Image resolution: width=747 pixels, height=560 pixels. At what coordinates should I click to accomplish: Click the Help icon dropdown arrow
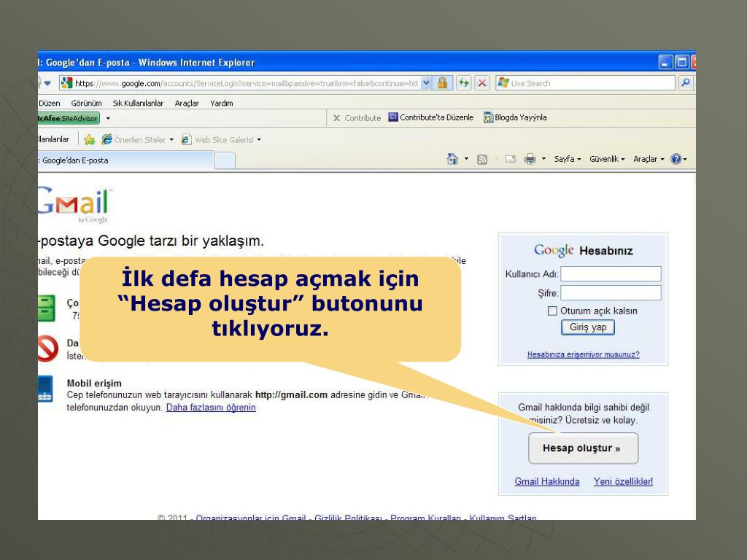685,159
